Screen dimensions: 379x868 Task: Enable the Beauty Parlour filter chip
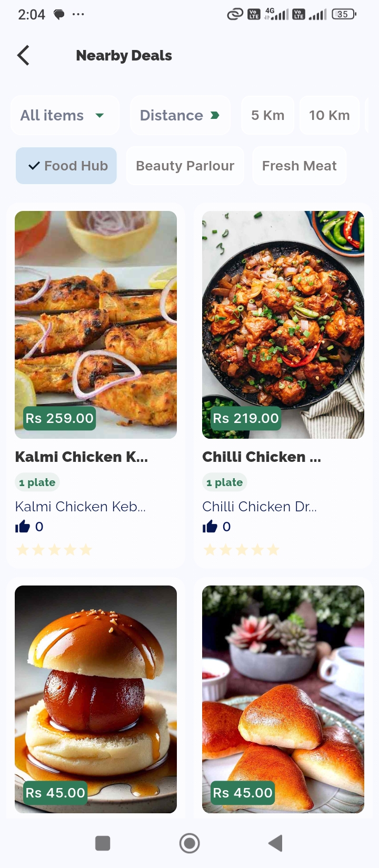(x=185, y=166)
